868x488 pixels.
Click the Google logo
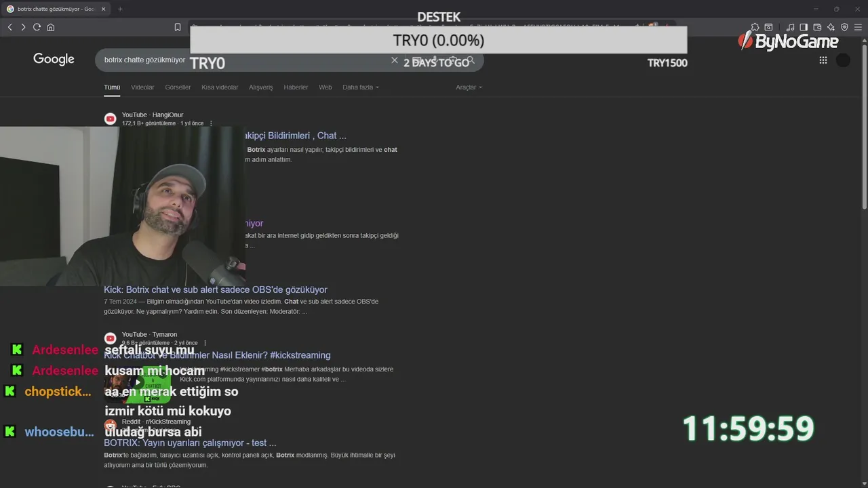pos(54,59)
